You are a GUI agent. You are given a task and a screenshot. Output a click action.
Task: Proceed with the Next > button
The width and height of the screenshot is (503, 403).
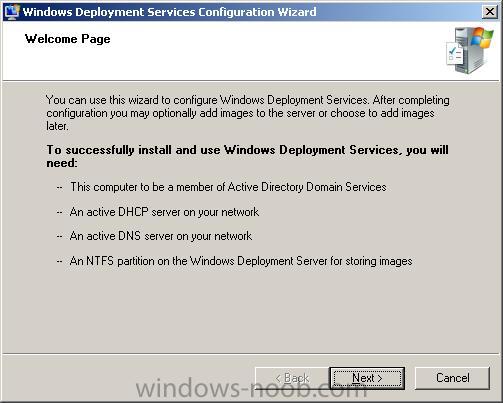click(x=367, y=378)
